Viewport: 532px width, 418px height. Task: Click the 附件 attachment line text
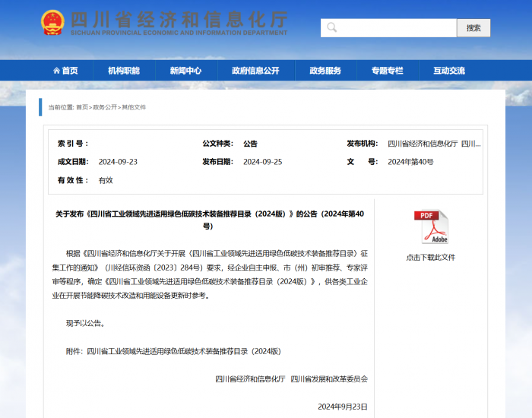click(173, 351)
